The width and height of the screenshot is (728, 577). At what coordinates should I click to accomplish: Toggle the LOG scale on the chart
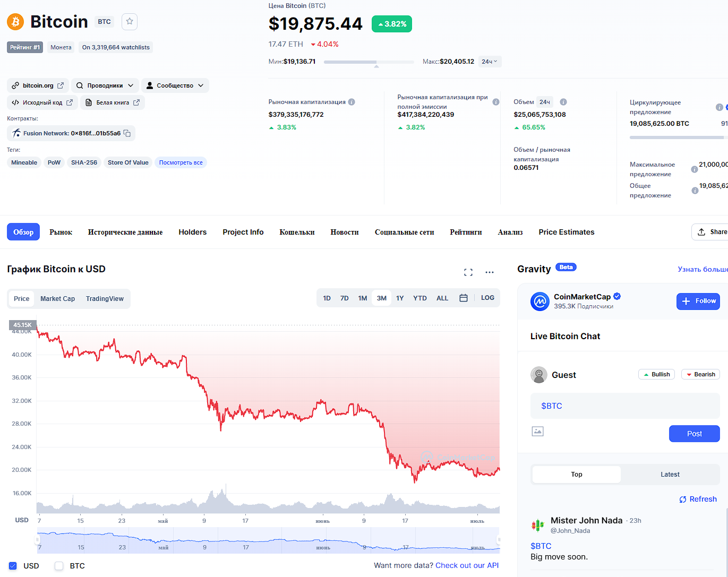pyautogui.click(x=487, y=298)
